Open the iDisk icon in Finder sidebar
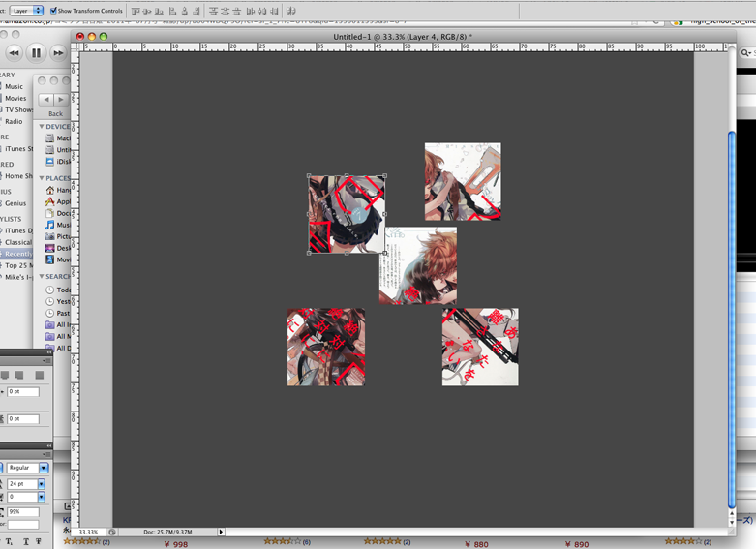756x549 pixels. 49,161
